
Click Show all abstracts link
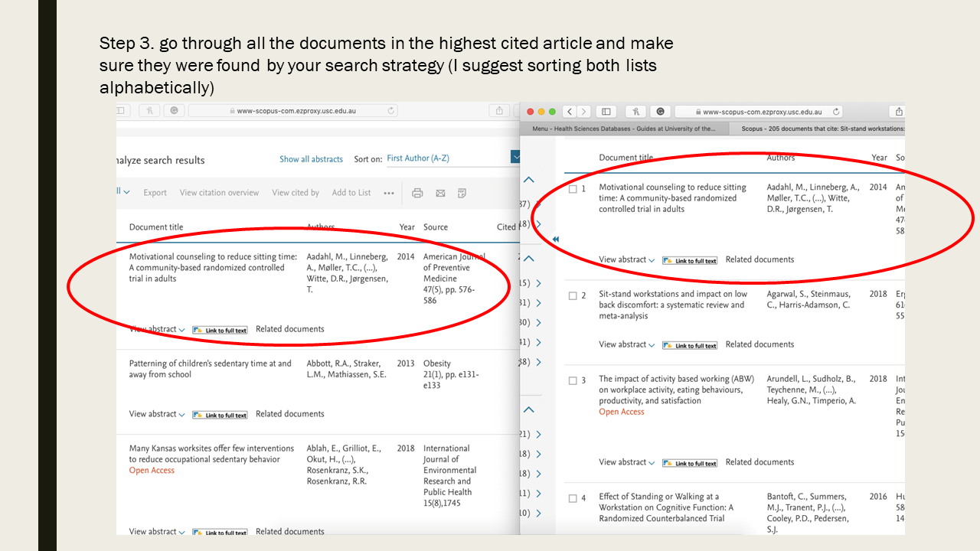311,159
